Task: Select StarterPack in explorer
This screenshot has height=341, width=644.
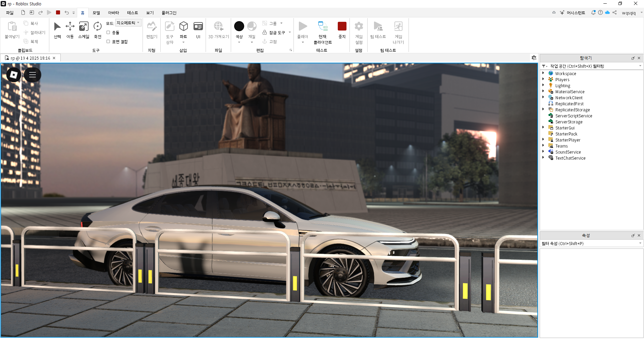Action: pos(566,134)
